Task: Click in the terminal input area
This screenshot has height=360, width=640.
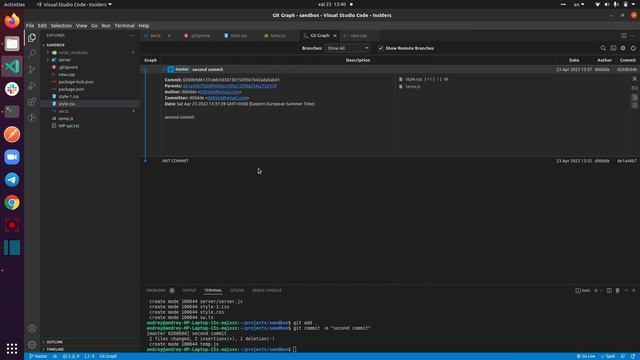Action: point(294,349)
